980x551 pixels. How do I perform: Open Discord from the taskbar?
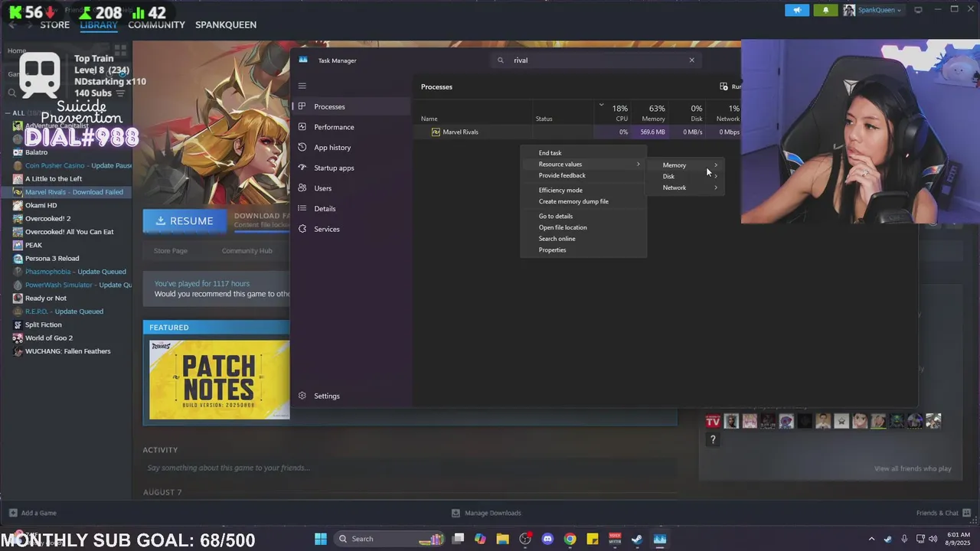[547, 539]
